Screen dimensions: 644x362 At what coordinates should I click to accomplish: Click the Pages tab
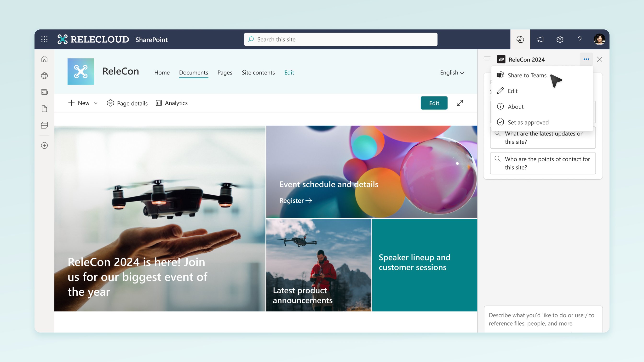[x=225, y=72]
